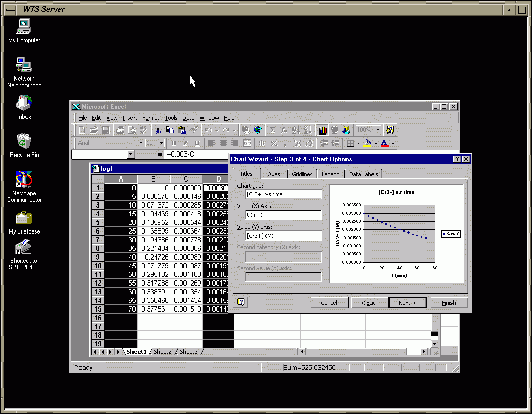Viewport: 532px width, 414px height.
Task: Click the AutoSum sigma icon
Action: 273,130
